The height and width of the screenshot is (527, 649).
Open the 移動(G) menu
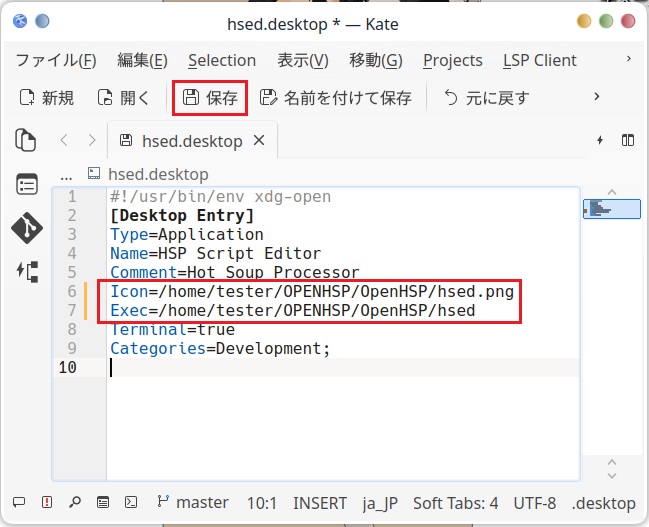tap(375, 60)
